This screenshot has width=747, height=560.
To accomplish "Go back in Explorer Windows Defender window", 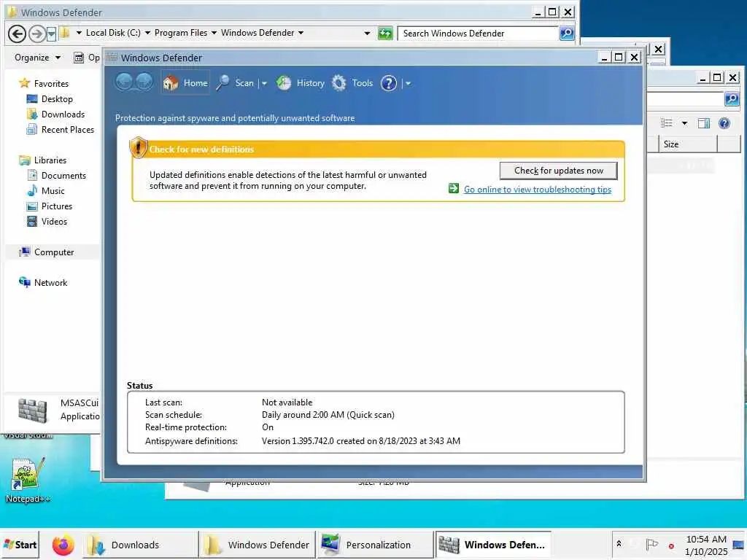I will [18, 34].
